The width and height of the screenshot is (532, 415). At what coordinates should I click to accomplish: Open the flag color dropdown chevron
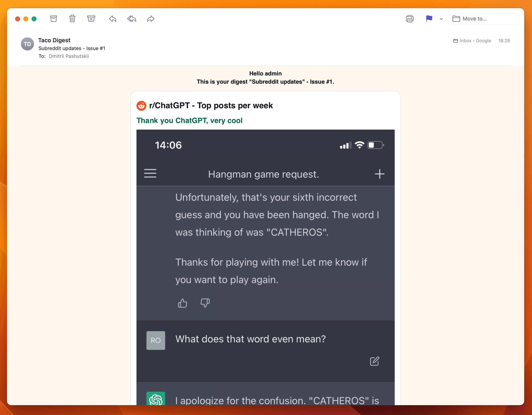[441, 19]
